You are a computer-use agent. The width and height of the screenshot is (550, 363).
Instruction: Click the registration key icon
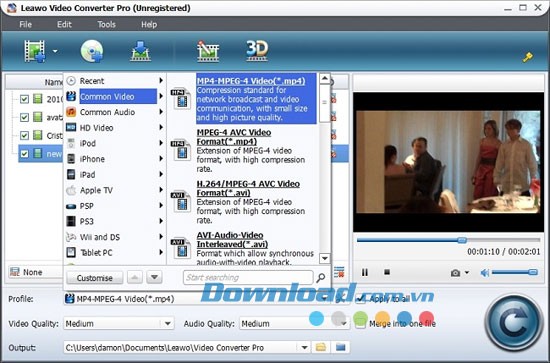click(x=528, y=57)
